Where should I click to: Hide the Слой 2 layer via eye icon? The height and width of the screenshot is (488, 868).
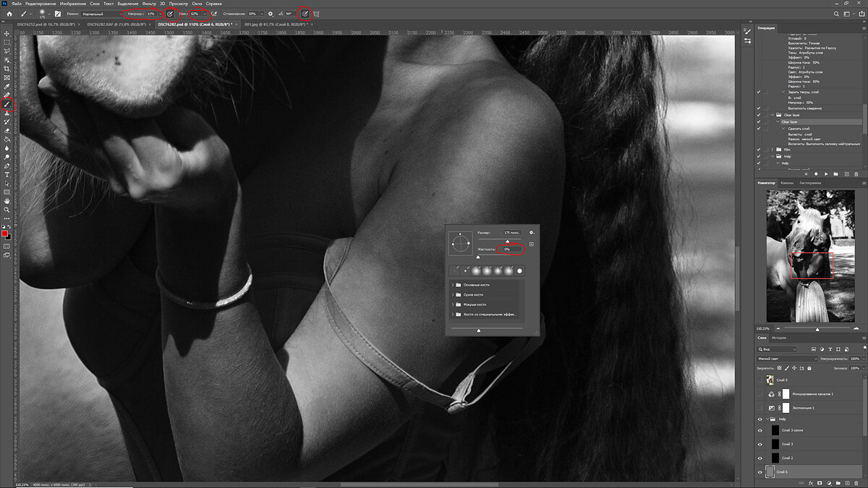pyautogui.click(x=760, y=458)
